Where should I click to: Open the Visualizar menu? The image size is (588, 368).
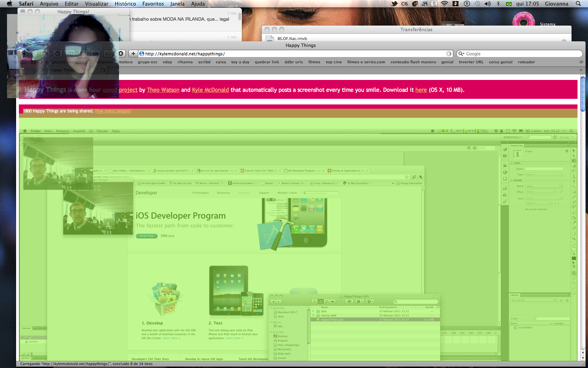pos(97,4)
